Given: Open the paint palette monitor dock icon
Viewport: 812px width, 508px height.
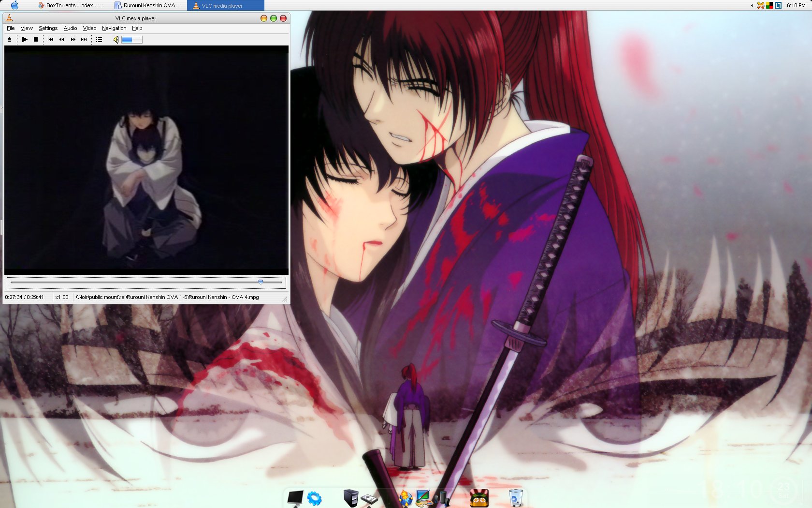Looking at the screenshot, I should [424, 498].
